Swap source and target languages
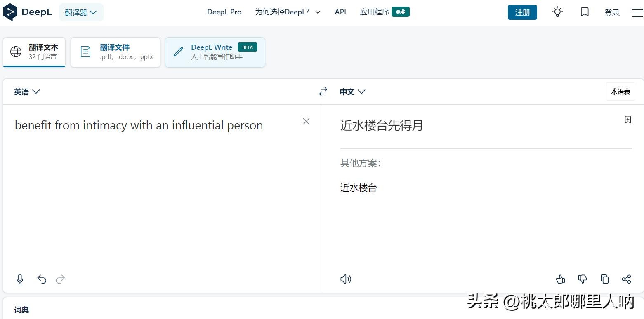This screenshot has height=319, width=644. pos(323,91)
